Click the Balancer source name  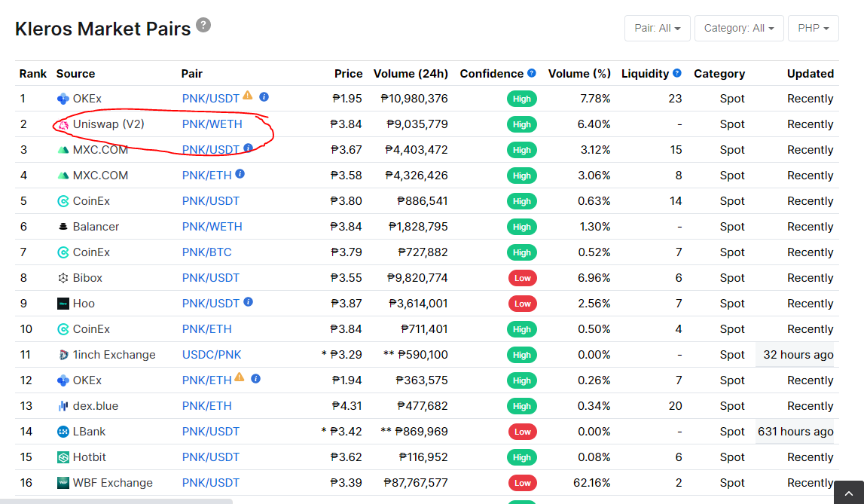pyautogui.click(x=96, y=227)
